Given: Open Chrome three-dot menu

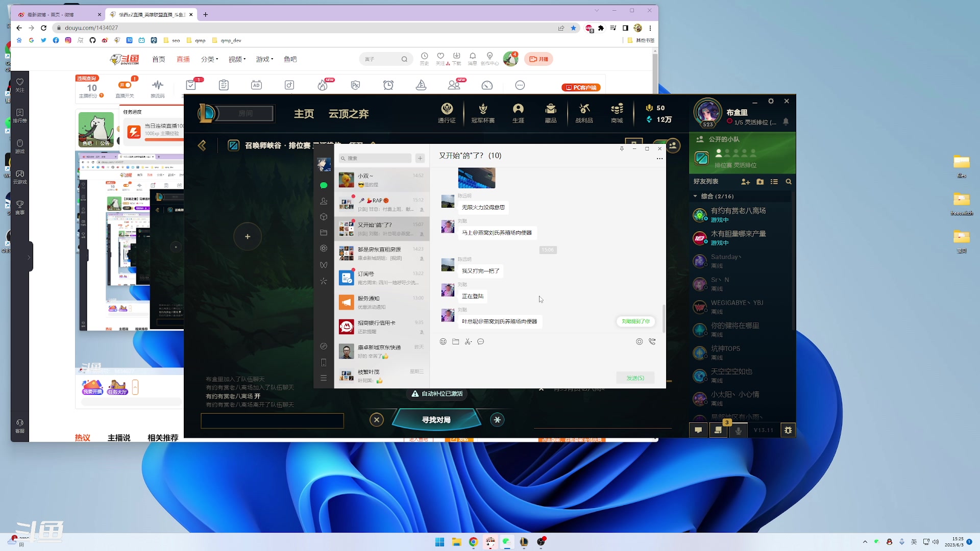Looking at the screenshot, I should click(x=650, y=28).
